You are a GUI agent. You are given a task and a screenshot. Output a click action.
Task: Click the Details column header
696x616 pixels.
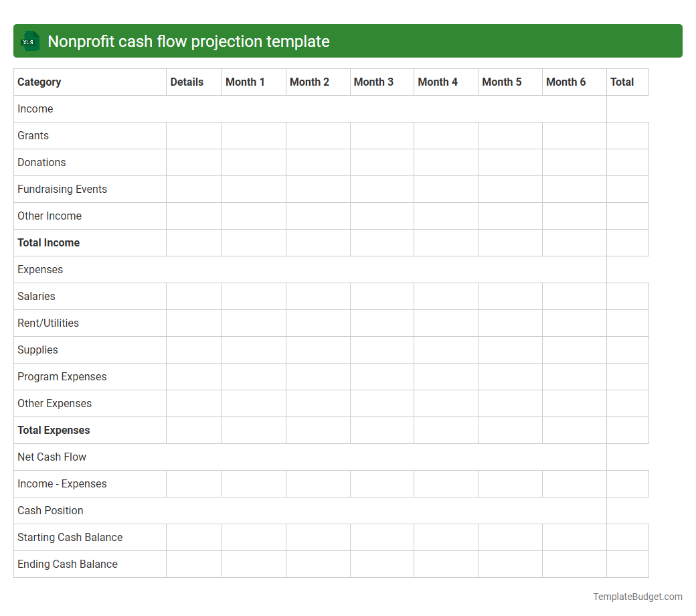(x=186, y=82)
